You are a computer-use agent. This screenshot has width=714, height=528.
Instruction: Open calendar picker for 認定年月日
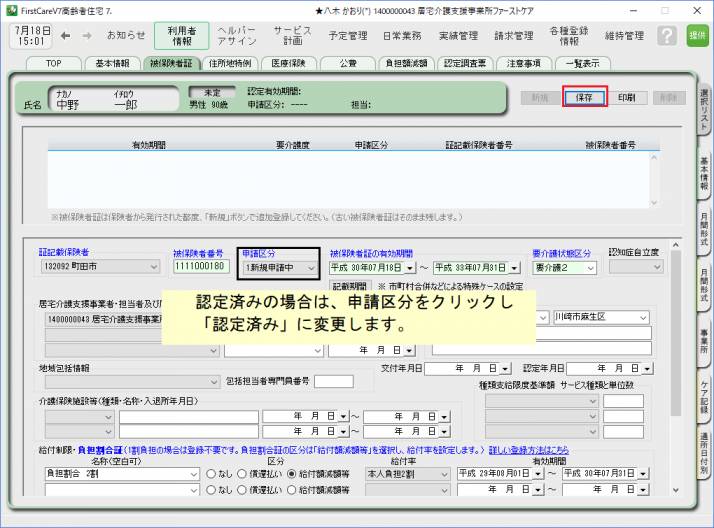[x=647, y=368]
